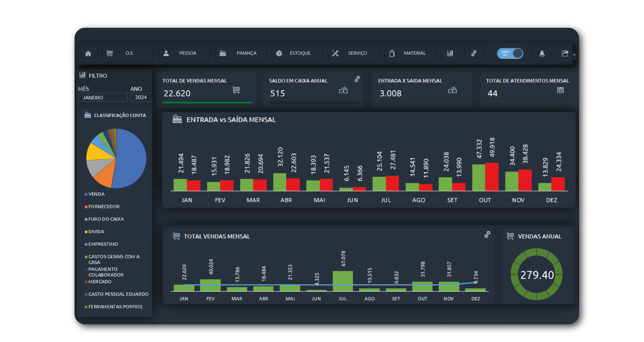Open the O.S menu

point(128,53)
